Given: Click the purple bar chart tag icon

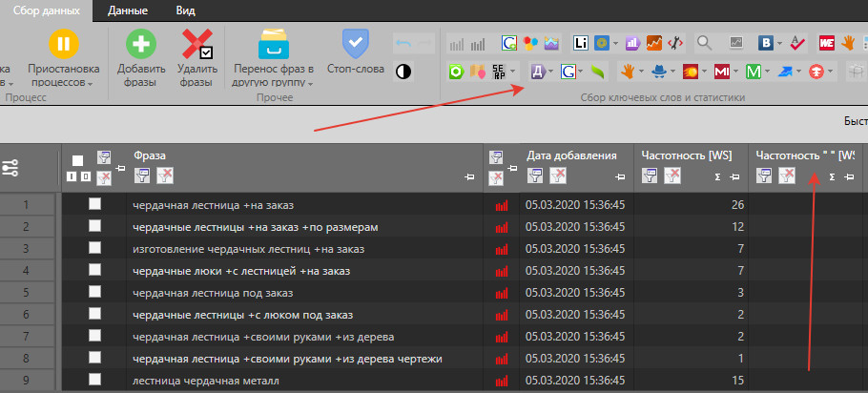Looking at the screenshot, I should 632,43.
